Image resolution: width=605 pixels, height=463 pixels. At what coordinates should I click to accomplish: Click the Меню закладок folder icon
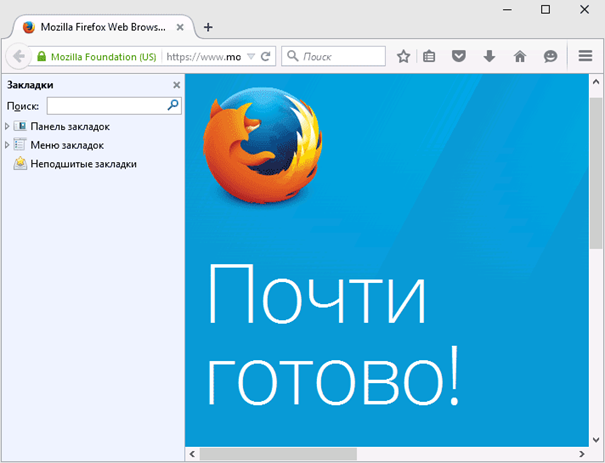(20, 144)
